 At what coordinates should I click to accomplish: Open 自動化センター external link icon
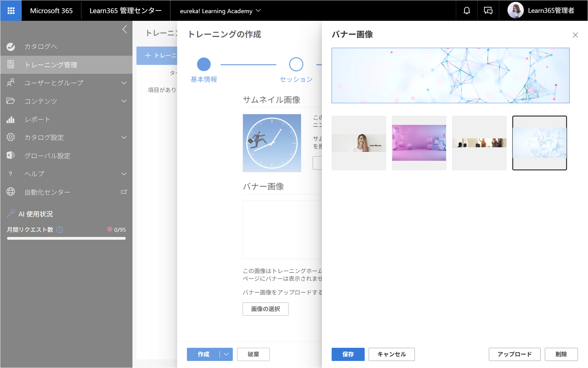(x=124, y=192)
